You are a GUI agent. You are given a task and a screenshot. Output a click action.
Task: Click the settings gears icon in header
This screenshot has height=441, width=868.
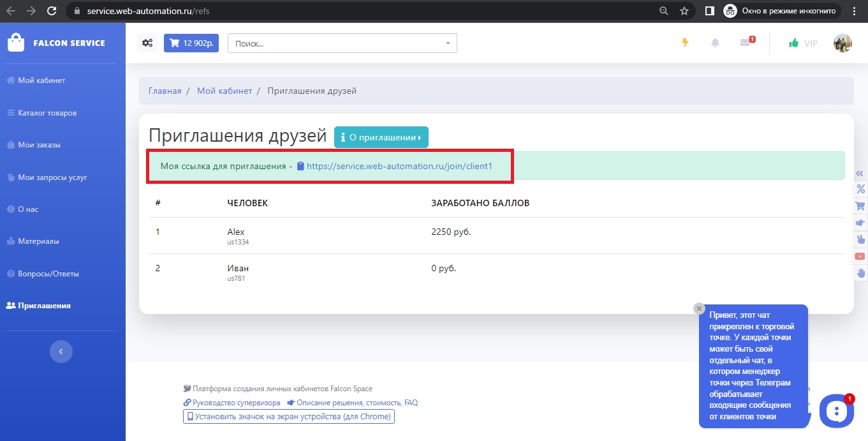[147, 43]
